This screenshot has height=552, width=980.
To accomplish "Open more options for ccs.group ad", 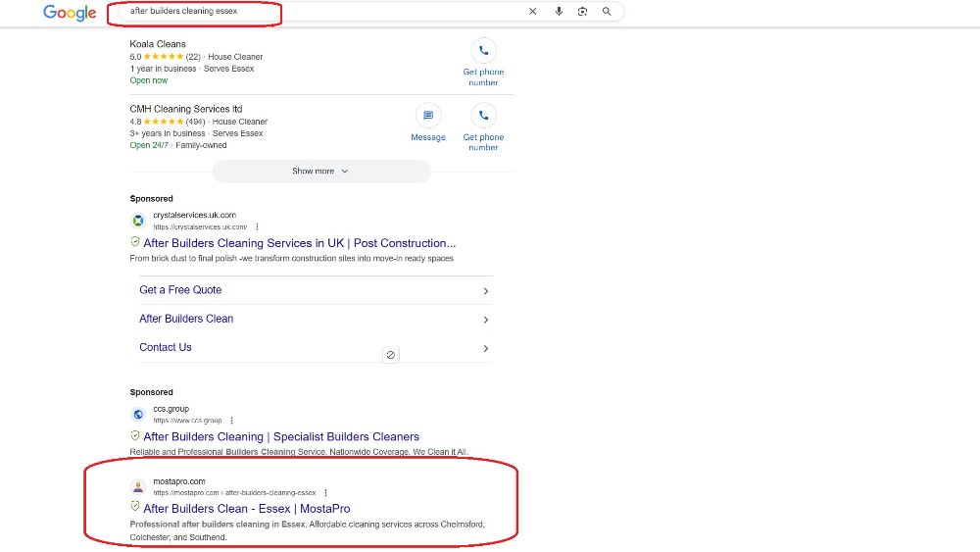I will tap(231, 420).
